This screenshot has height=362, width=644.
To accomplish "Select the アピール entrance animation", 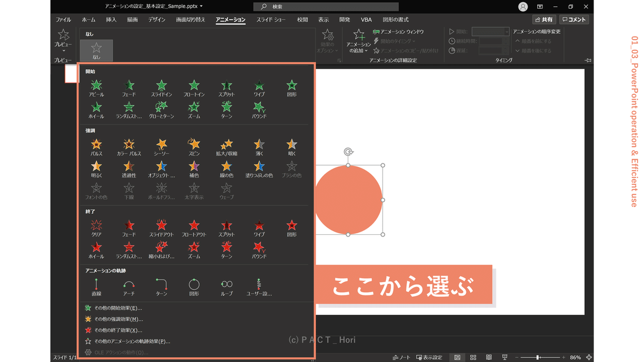I will pos(97,88).
